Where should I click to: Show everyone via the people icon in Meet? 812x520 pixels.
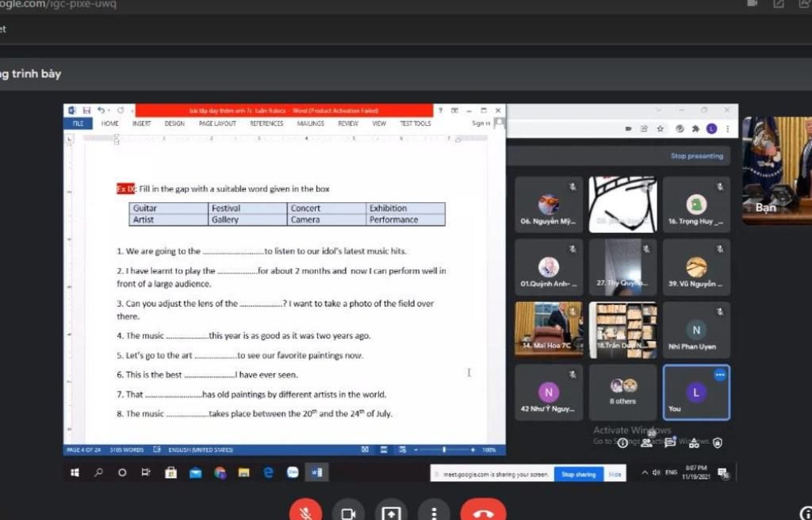click(x=646, y=442)
